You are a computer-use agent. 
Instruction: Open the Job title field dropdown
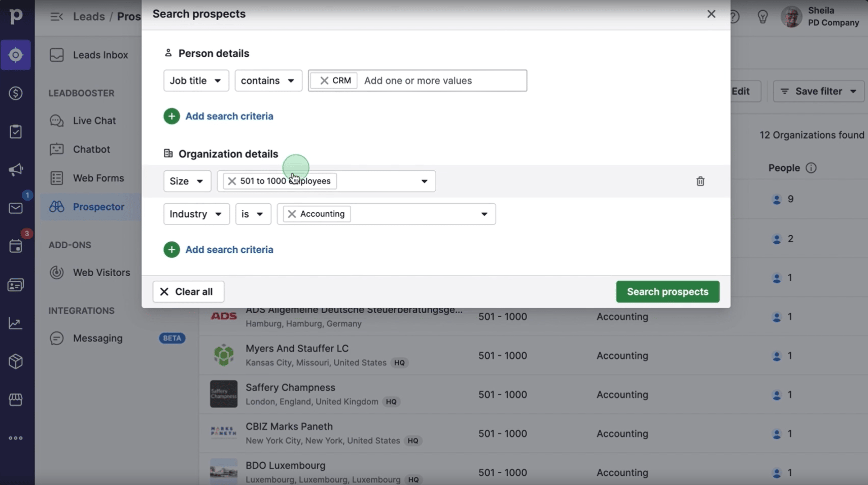(196, 80)
